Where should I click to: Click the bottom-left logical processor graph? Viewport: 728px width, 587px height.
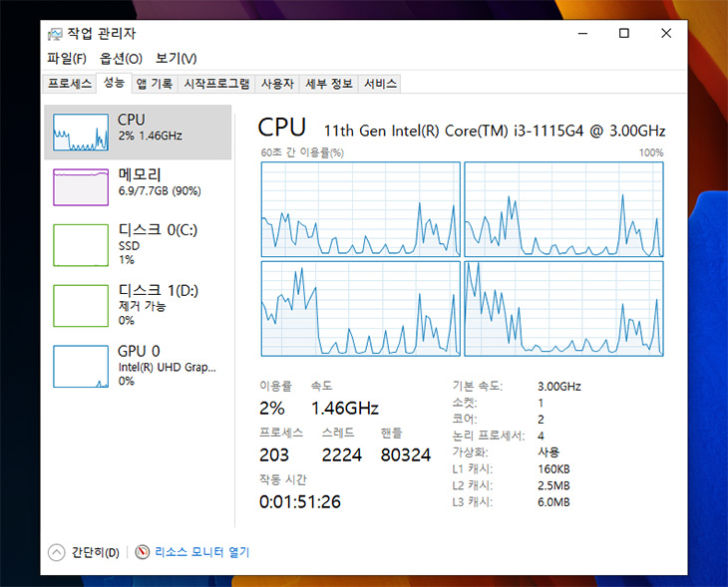[x=361, y=309]
